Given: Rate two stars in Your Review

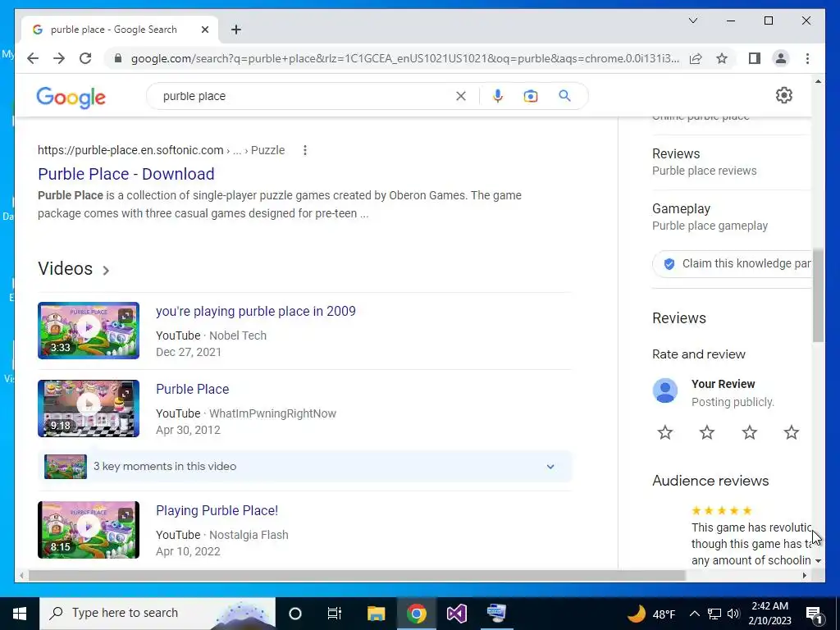Looking at the screenshot, I should pyautogui.click(x=707, y=432).
